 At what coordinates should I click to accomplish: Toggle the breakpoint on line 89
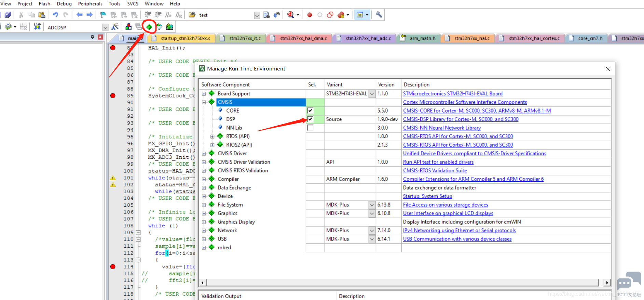pyautogui.click(x=113, y=95)
